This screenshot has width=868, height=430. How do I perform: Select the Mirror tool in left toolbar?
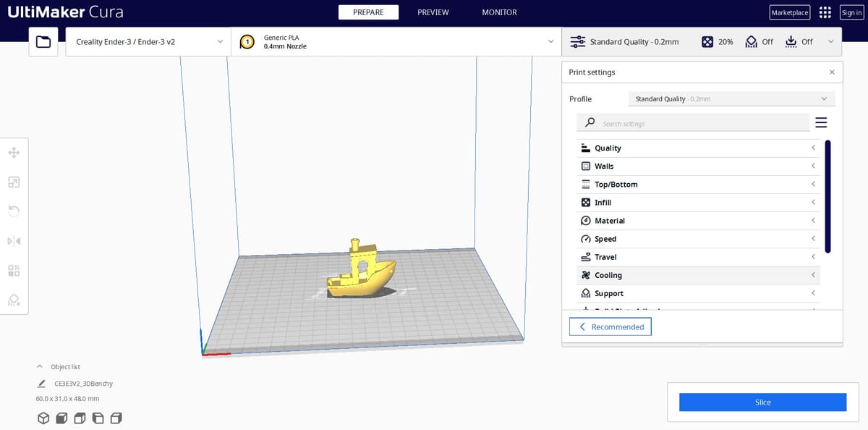(14, 241)
